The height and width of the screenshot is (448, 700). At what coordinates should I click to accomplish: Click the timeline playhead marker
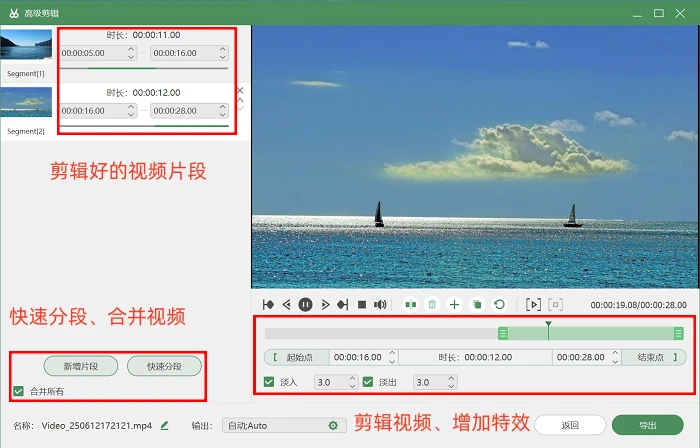pos(548,324)
